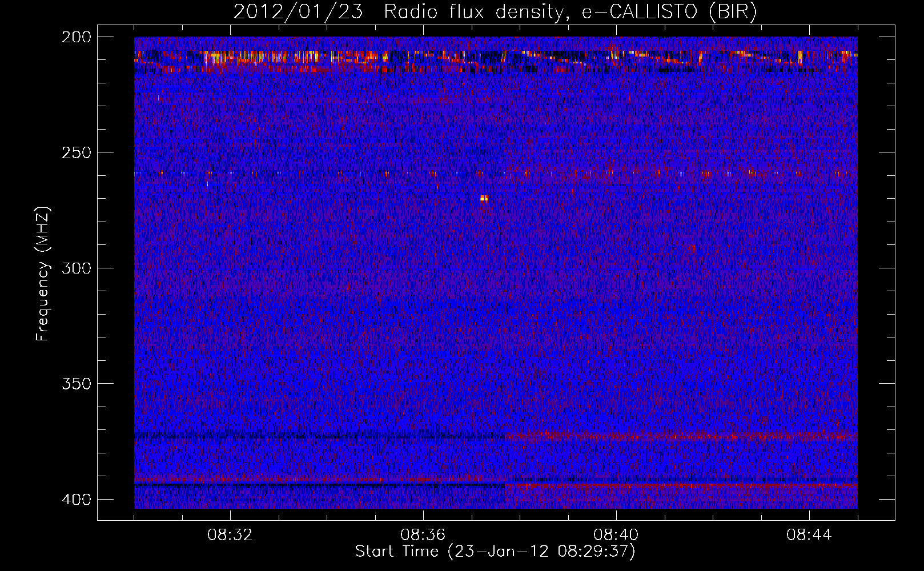Click the 'Start Time (23-Jan-12 08:29:37)' x-axis label

coord(495,552)
